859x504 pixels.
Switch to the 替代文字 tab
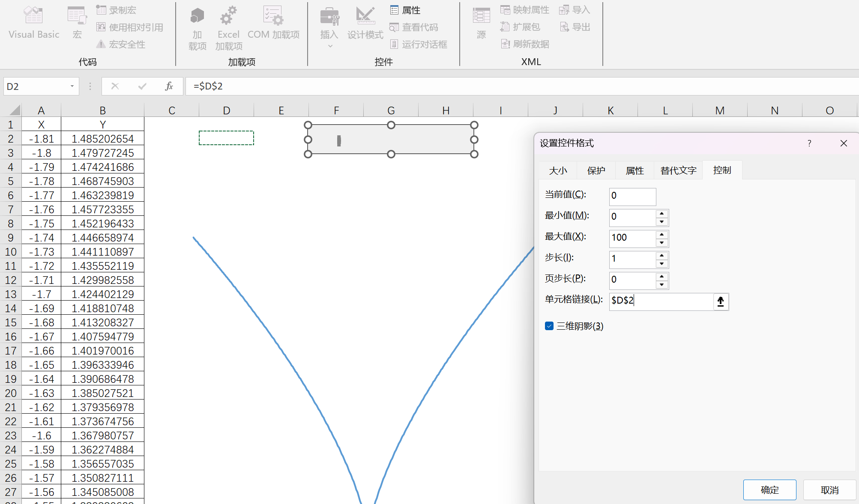coord(678,170)
